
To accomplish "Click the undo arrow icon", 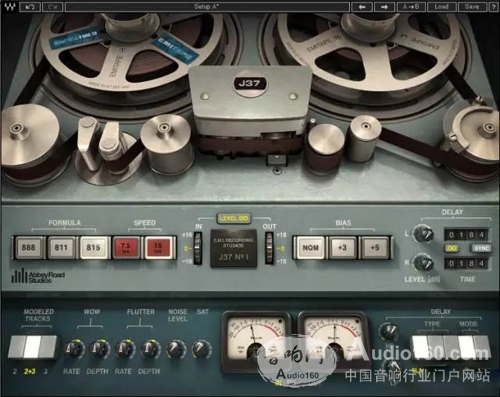I will pyautogui.click(x=30, y=7).
